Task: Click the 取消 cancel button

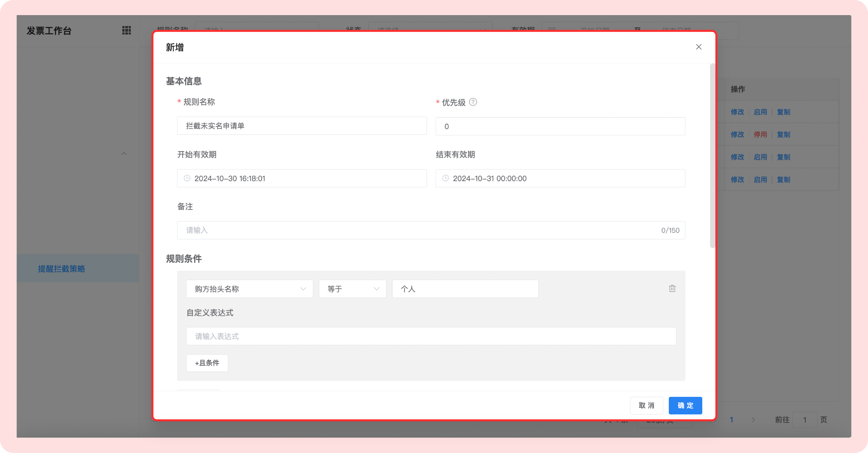Action: 646,405
